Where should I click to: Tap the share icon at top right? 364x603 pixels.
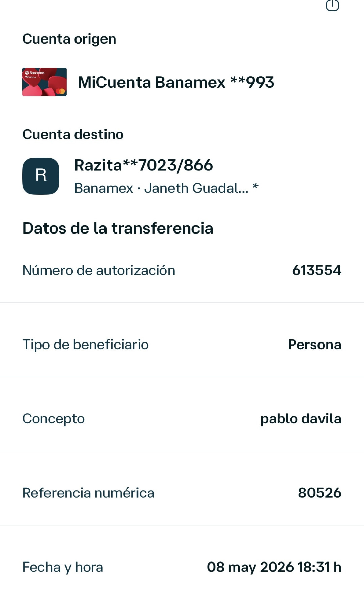(332, 5)
